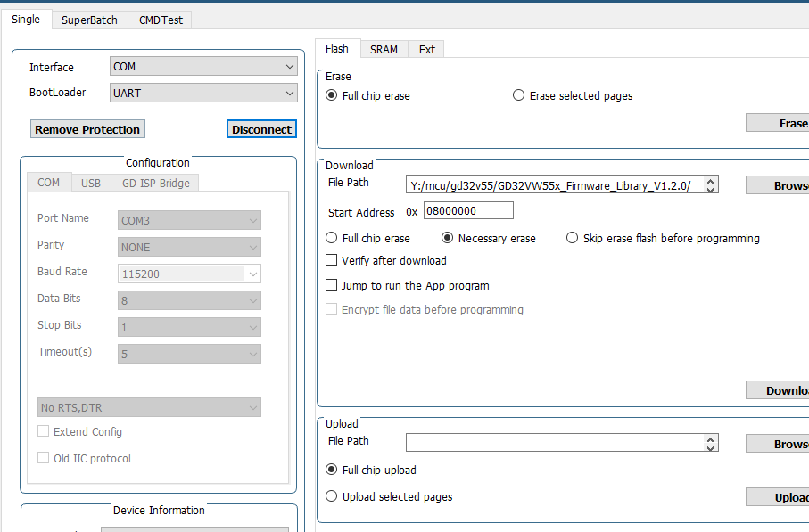Switch to the SuperBatch tab

pos(89,20)
